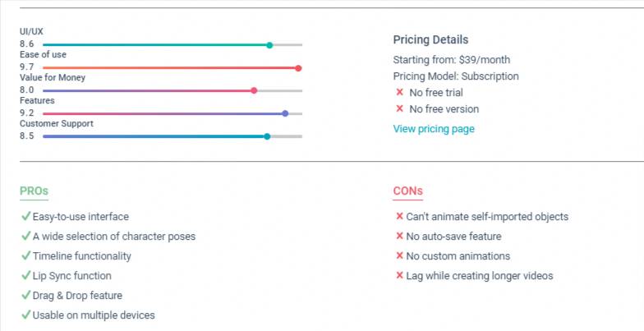Open the View pricing page link
Screen dimensions: 644x331
[x=433, y=129]
